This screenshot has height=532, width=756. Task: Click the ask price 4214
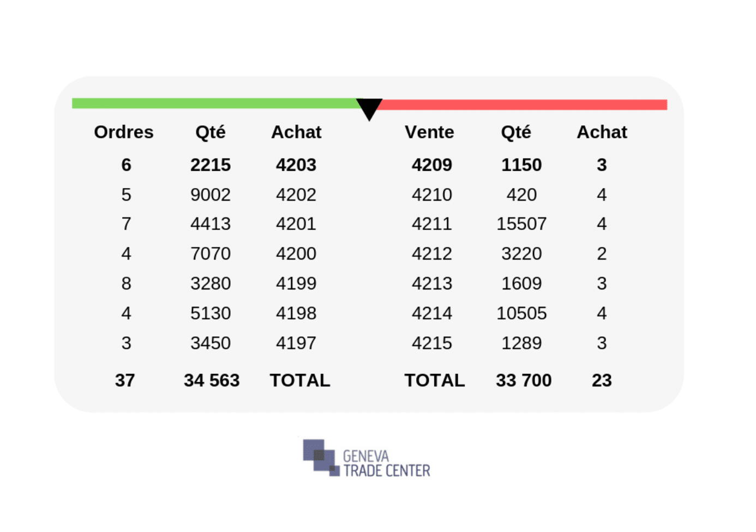[432, 313]
